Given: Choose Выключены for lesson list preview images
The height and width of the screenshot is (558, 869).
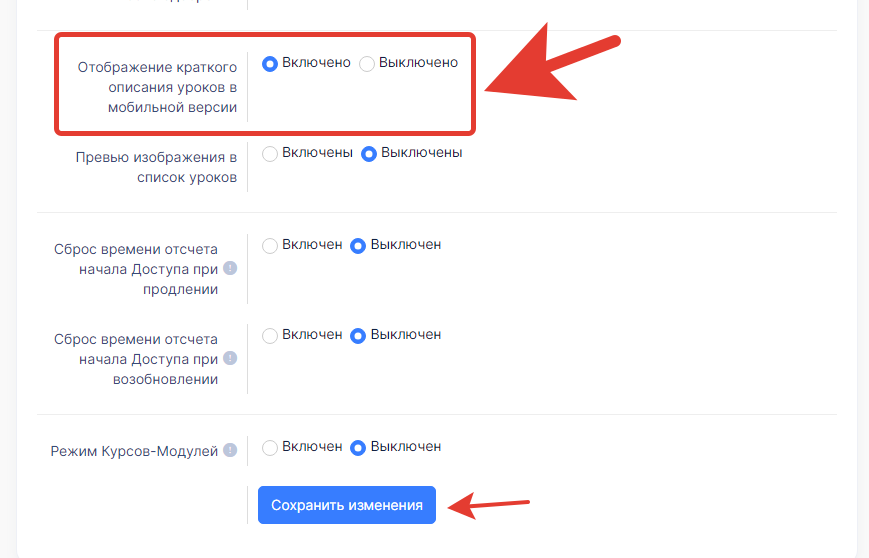Looking at the screenshot, I should 368,154.
